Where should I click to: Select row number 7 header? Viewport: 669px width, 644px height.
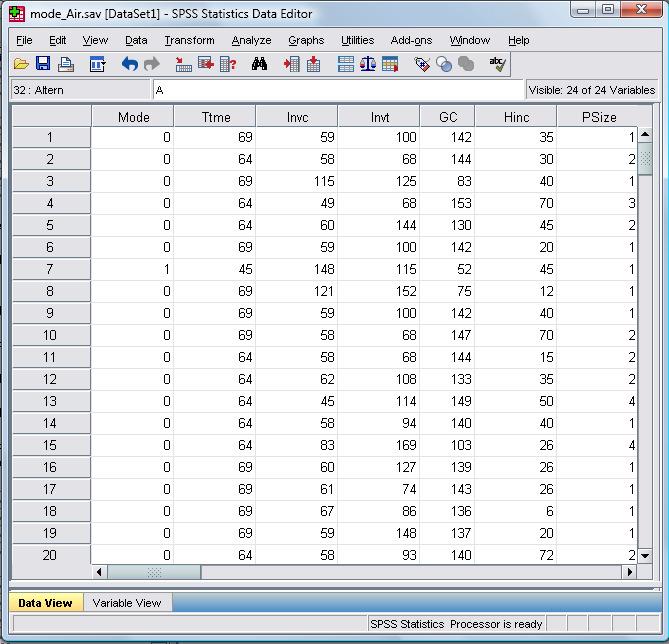[51, 269]
